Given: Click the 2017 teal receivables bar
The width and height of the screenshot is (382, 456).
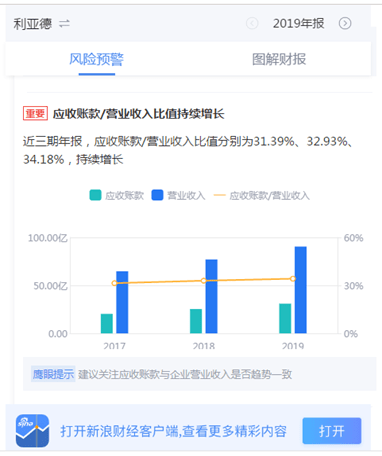Looking at the screenshot, I should (x=107, y=324).
